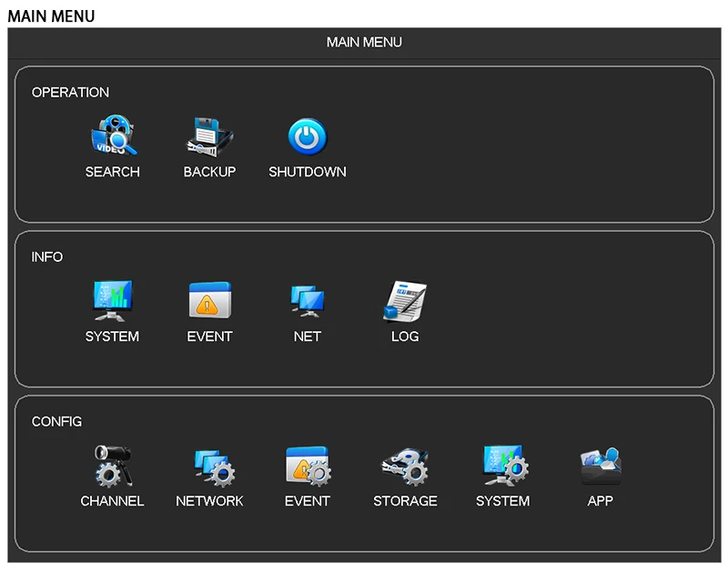Select the EVENT warning icon under INFO
The image size is (728, 572).
point(210,300)
